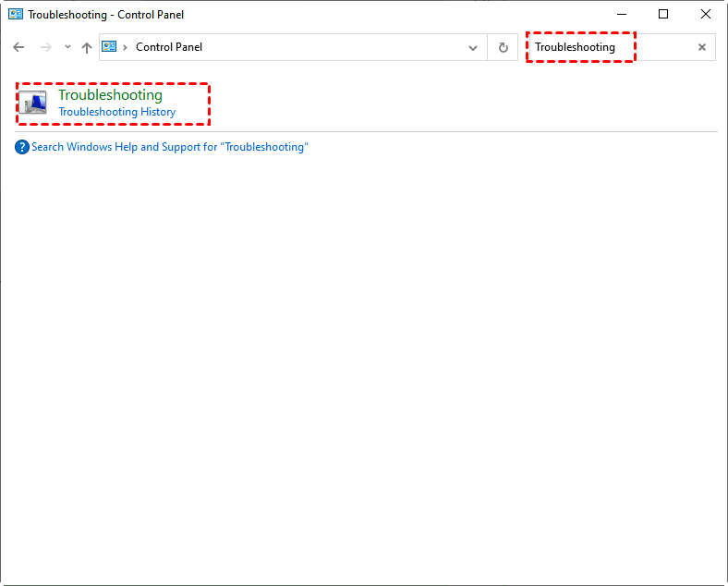Open Troubleshooting History link
Image resolution: width=728 pixels, height=586 pixels.
(x=117, y=112)
